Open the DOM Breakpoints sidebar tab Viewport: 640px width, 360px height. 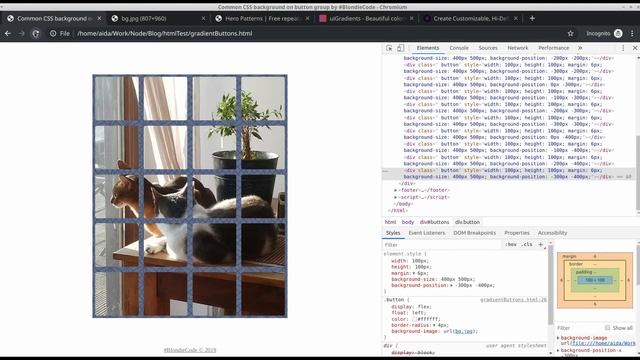474,233
